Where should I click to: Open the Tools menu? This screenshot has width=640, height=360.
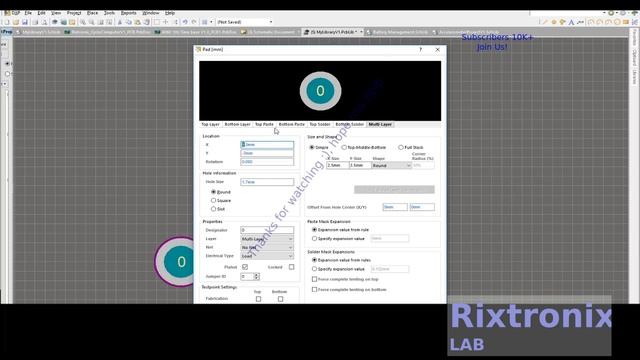point(109,13)
